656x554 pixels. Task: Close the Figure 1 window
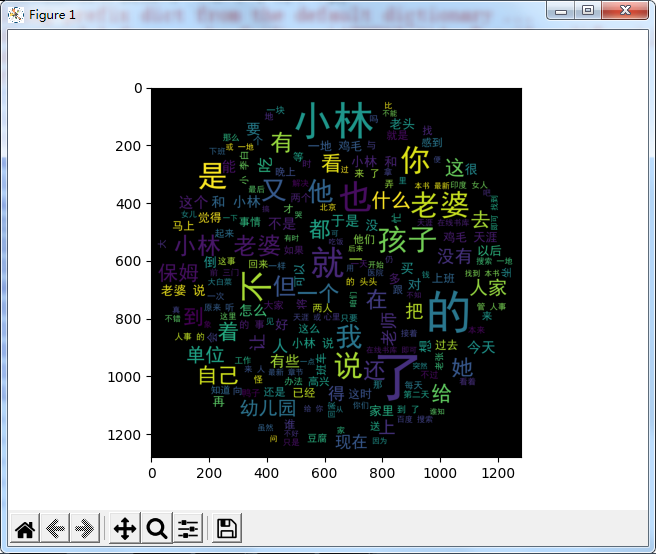click(x=626, y=11)
